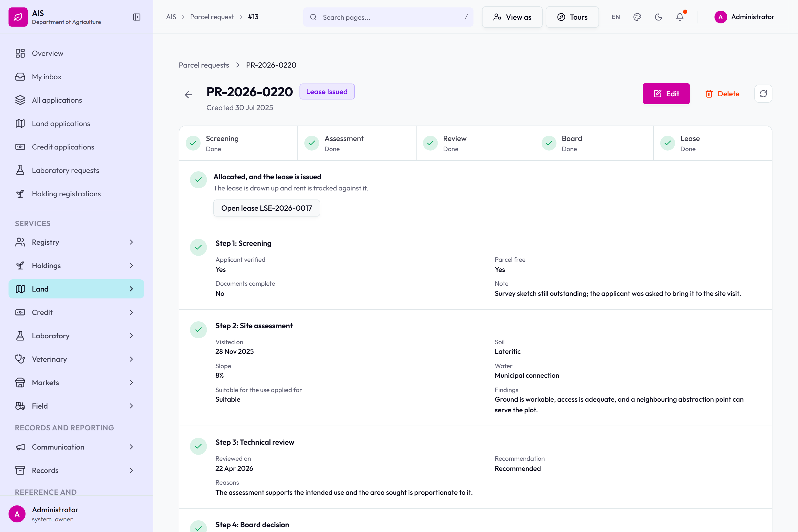This screenshot has height=532, width=798.
Task: Expand the Communication section chevron
Action: coord(131,447)
